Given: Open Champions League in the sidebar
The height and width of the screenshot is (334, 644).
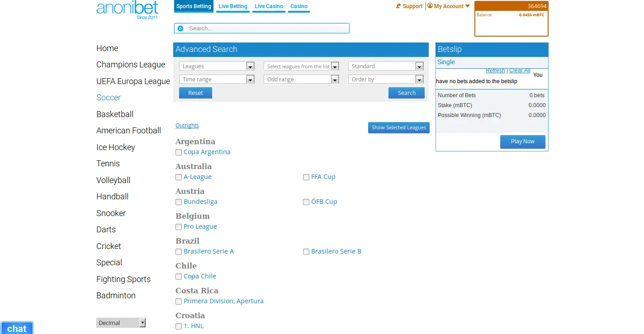Looking at the screenshot, I should pos(131,65).
